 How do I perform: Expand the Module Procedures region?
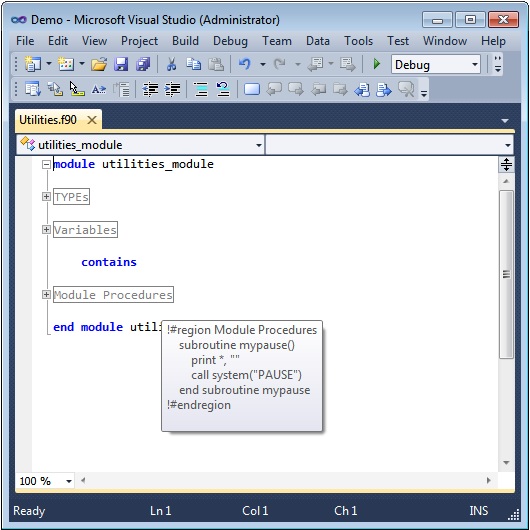point(46,295)
